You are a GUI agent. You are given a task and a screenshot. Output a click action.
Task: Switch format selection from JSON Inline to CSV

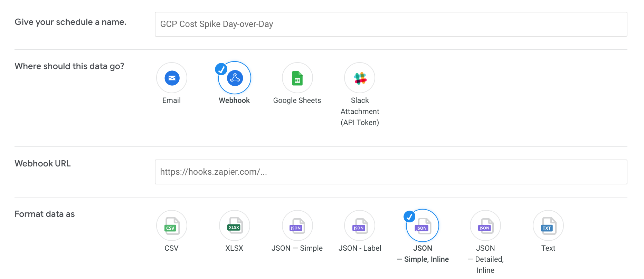tap(172, 225)
